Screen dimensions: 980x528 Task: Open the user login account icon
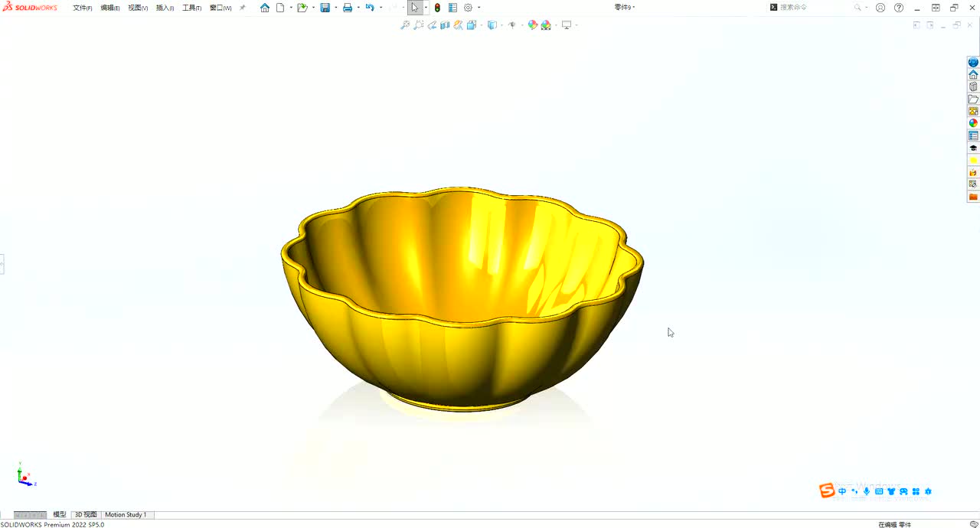(880, 8)
